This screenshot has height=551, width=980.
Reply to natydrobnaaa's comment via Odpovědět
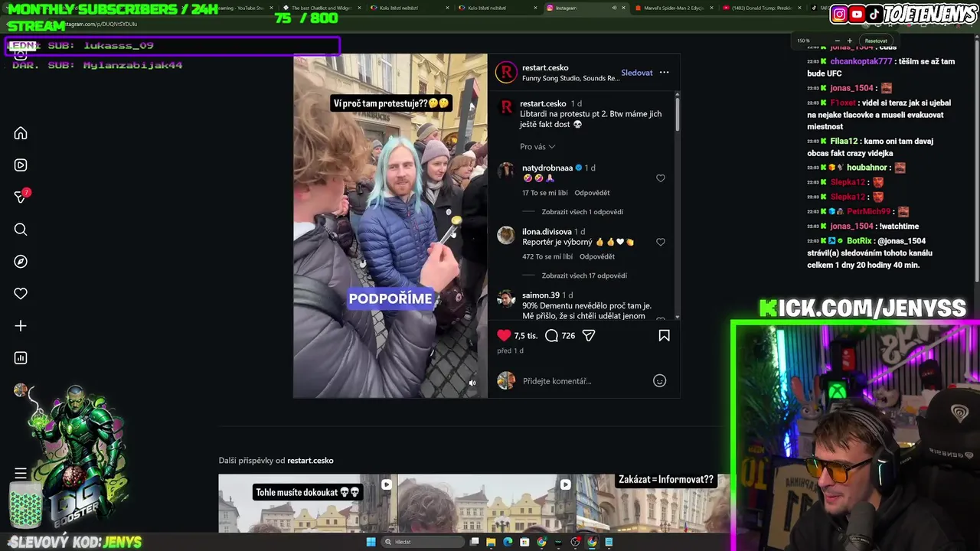[x=592, y=193]
